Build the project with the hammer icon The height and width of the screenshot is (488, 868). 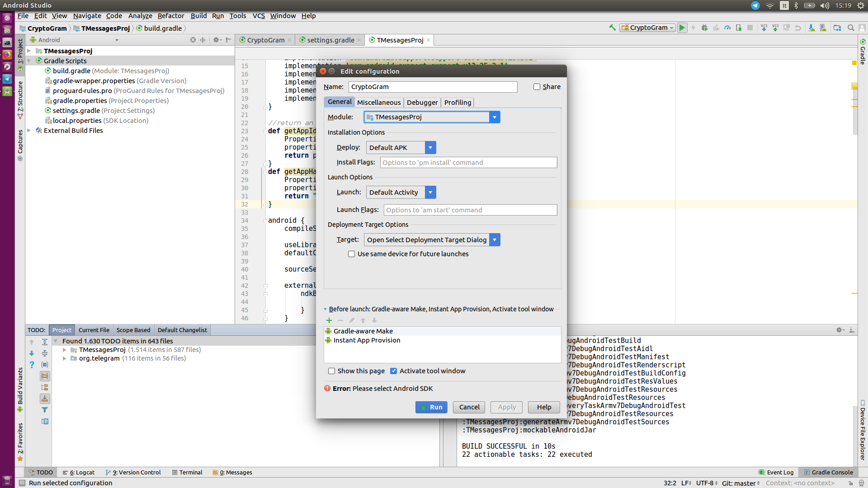[613, 28]
